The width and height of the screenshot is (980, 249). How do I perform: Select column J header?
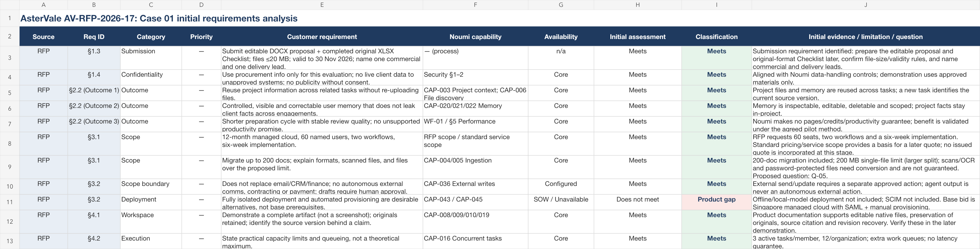point(865,5)
